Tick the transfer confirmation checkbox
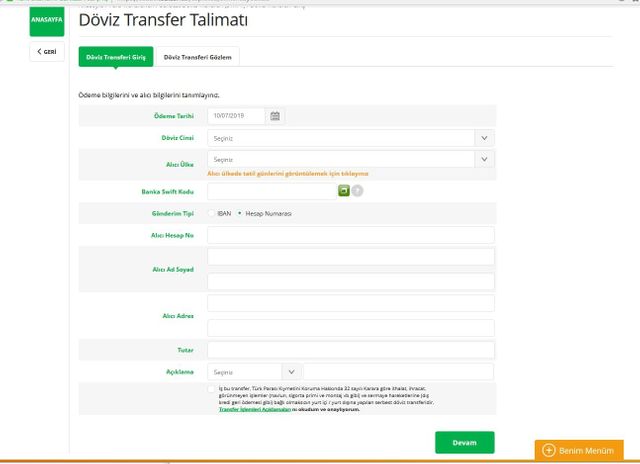 click(x=211, y=389)
